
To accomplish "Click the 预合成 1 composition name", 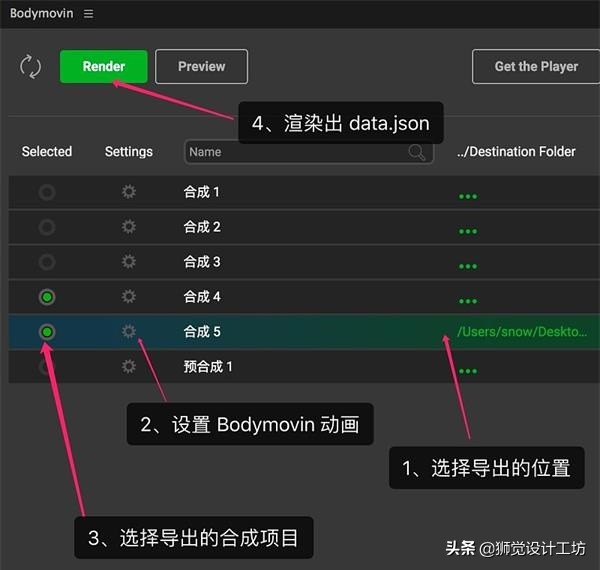I will click(x=208, y=367).
